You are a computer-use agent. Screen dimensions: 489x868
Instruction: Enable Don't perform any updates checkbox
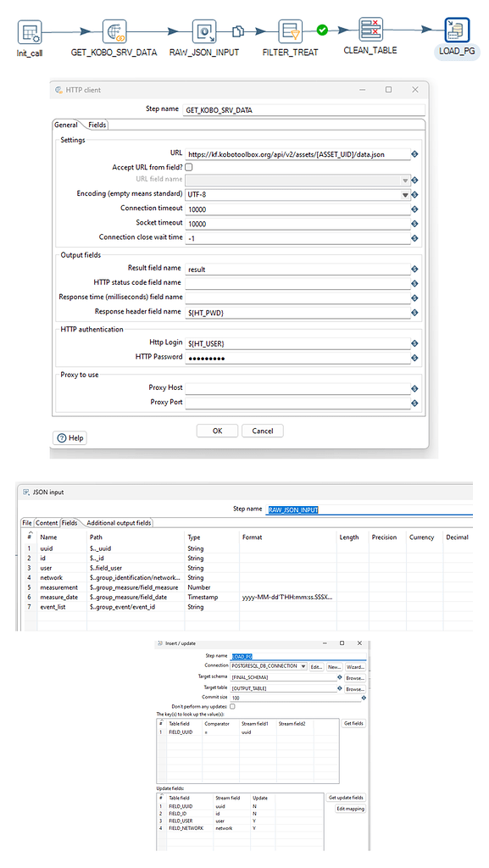[232, 706]
